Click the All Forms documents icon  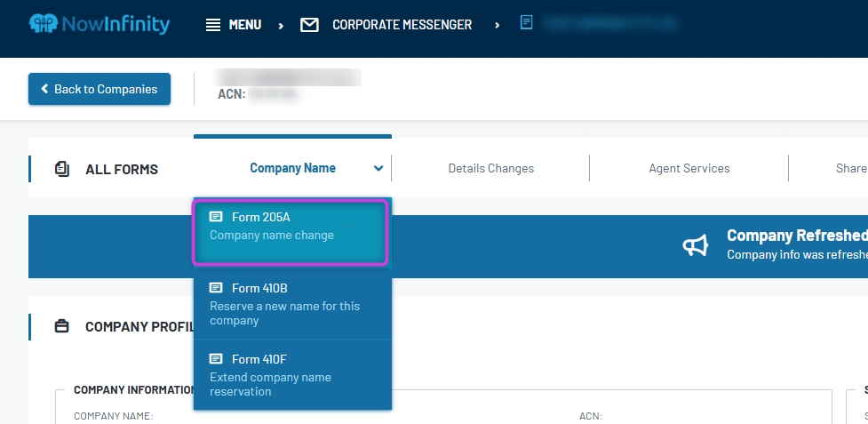[62, 169]
